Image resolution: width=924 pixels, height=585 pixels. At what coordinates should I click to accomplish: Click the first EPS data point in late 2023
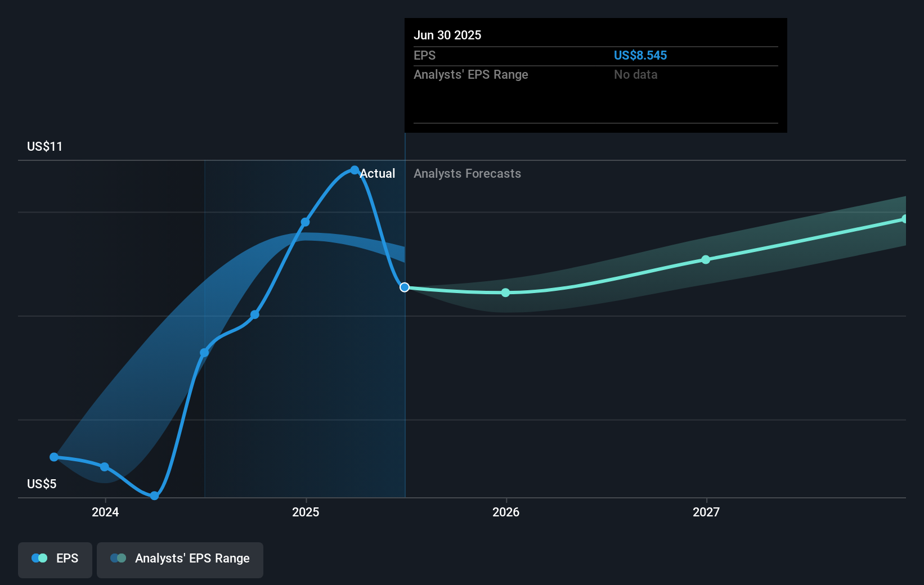[54, 457]
